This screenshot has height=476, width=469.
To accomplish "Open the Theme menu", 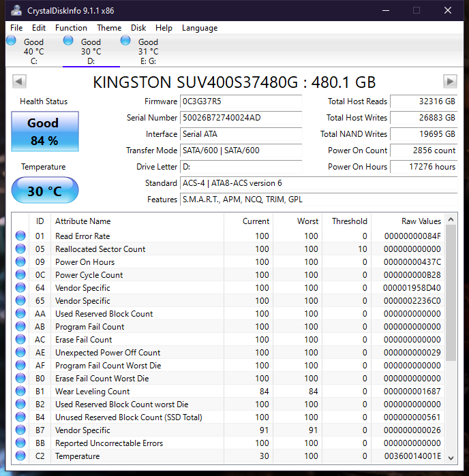I will tap(109, 28).
